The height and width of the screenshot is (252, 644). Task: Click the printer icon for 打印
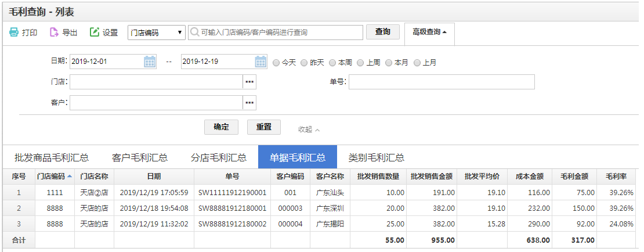[13, 32]
